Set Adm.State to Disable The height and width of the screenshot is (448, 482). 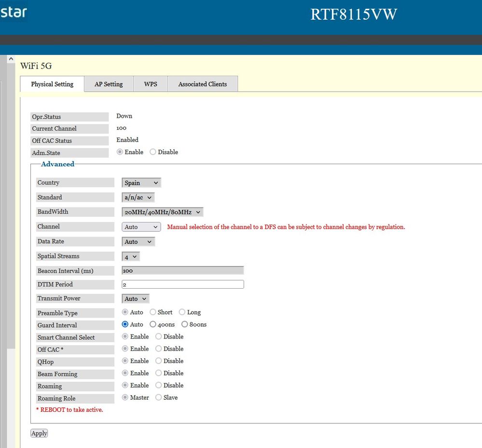pos(153,152)
